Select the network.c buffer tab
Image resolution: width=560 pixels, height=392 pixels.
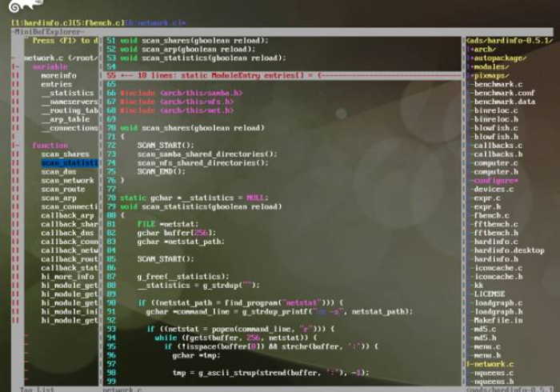pos(155,23)
